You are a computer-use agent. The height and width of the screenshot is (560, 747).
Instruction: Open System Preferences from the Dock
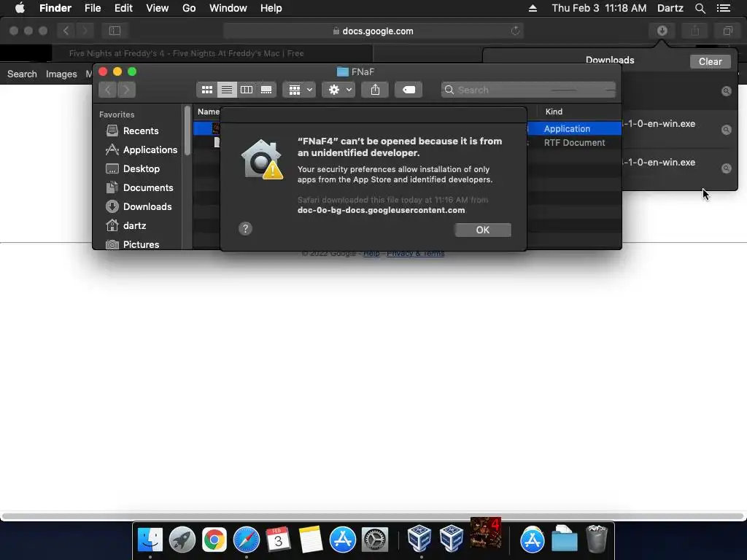tap(375, 540)
